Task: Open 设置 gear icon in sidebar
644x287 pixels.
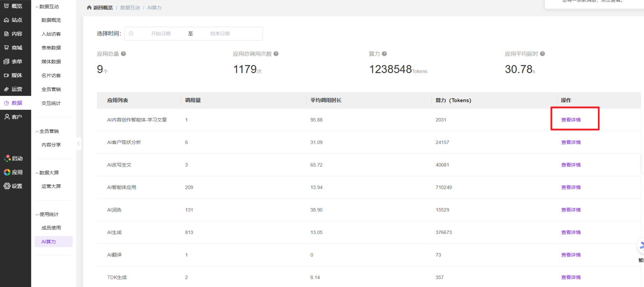Action: (x=7, y=186)
